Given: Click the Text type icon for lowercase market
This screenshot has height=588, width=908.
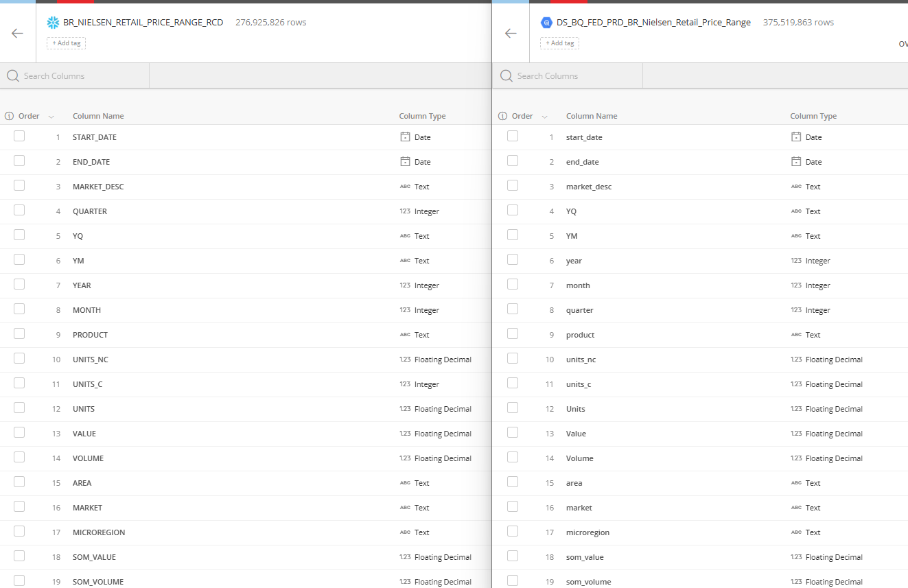Looking at the screenshot, I should (x=796, y=508).
